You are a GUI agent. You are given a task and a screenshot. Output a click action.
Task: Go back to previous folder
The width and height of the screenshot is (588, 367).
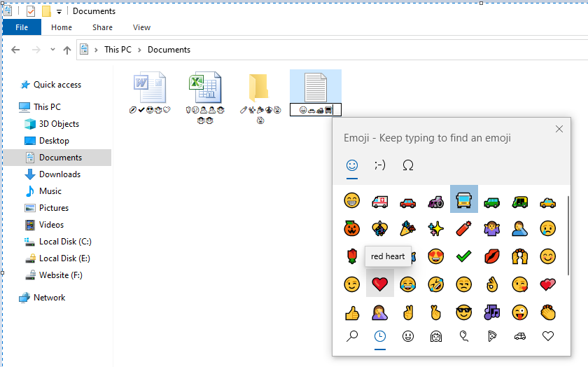pyautogui.click(x=15, y=50)
